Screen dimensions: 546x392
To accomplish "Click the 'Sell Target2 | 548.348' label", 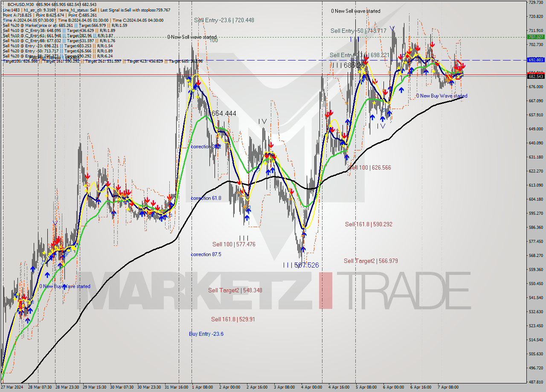I will [235, 290].
